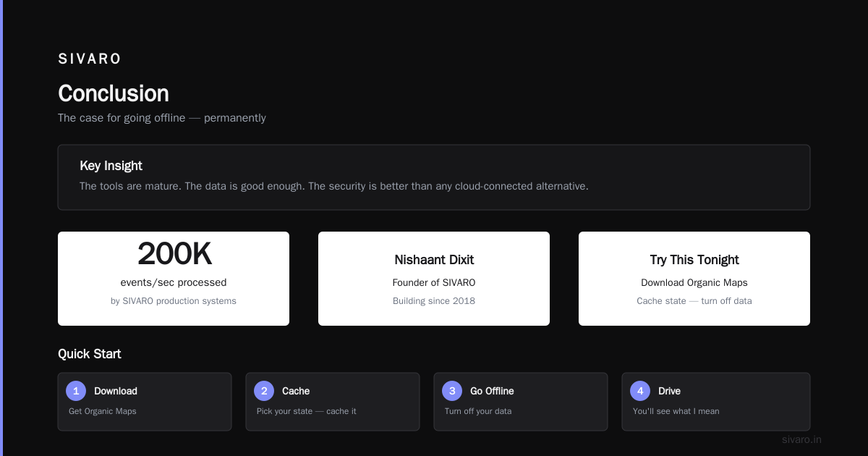The width and height of the screenshot is (868, 456).
Task: Click the Key Insight panel
Action: 434,177
